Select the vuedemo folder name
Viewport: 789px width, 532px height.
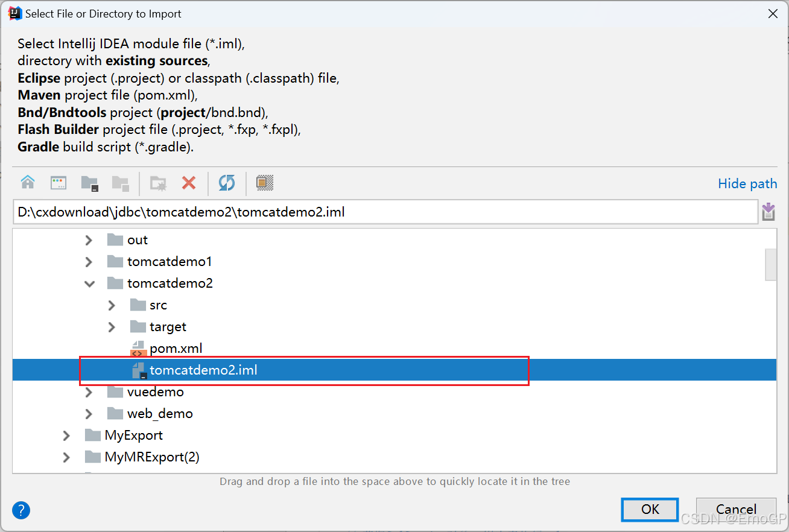pos(156,392)
